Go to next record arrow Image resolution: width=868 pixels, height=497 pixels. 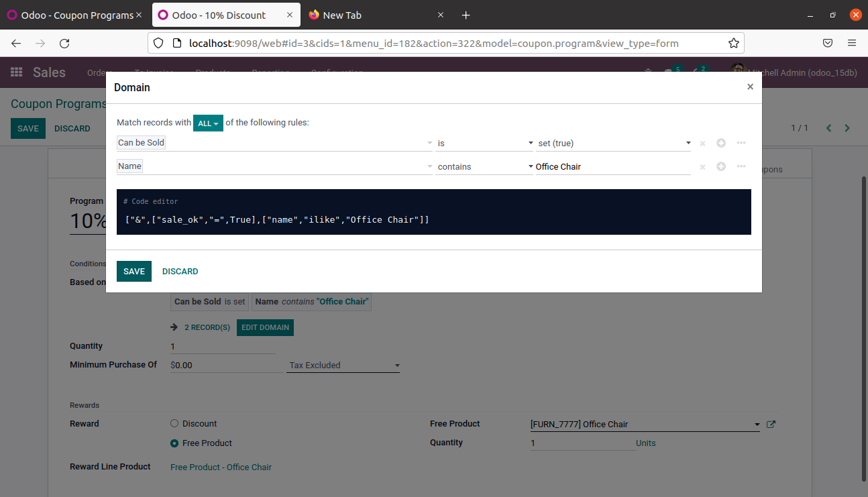pos(847,128)
